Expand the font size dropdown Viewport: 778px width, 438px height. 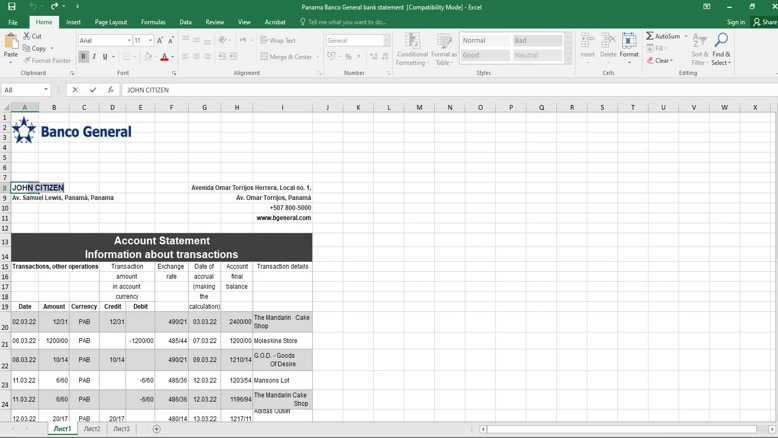point(150,41)
